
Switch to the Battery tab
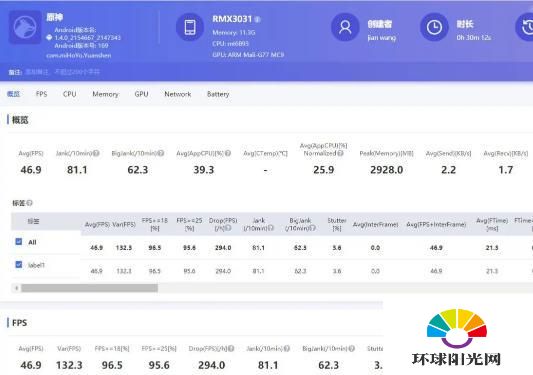(x=218, y=94)
